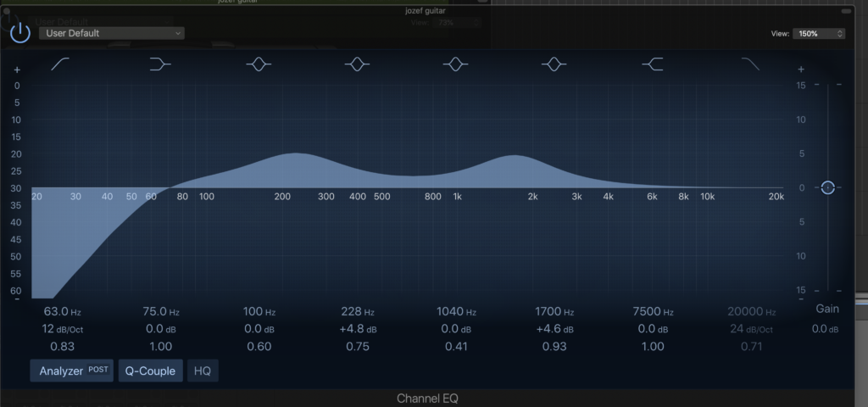Image resolution: width=868 pixels, height=407 pixels.
Task: Open the 150% View size dropdown
Action: pos(819,34)
